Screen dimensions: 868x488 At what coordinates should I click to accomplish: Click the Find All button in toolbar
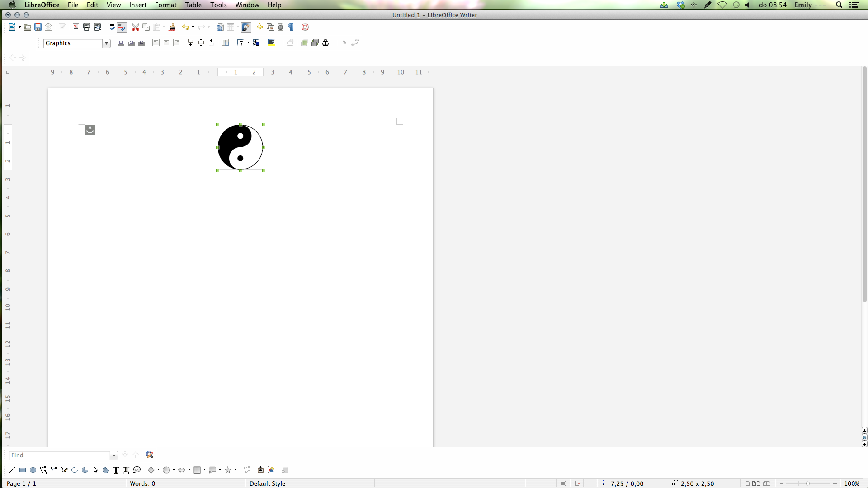pyautogui.click(x=150, y=455)
